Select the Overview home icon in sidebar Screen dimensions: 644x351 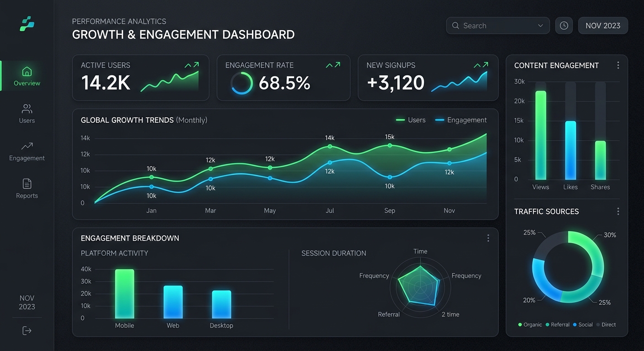point(27,72)
